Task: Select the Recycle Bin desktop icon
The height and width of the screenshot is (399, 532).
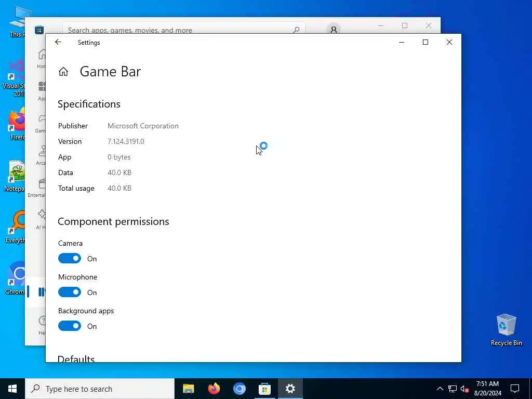Action: coord(506,330)
